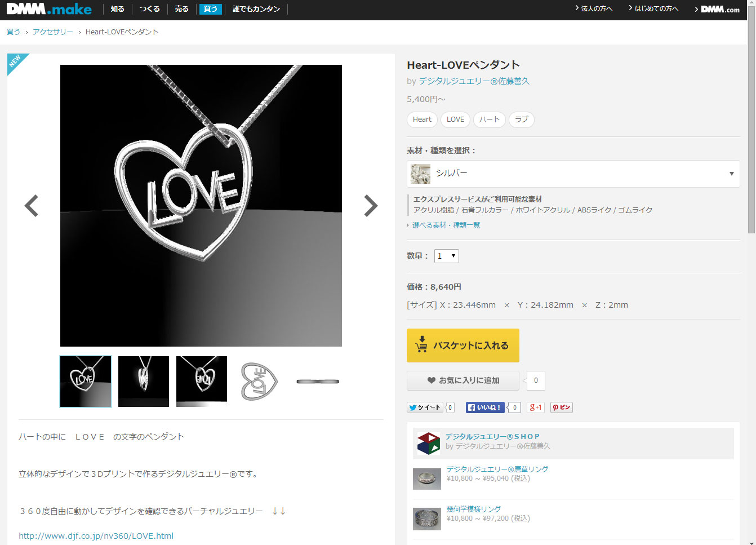Image resolution: width=756 pixels, height=545 pixels.
Task: Click the 買う breadcrumb link
Action: [x=14, y=32]
